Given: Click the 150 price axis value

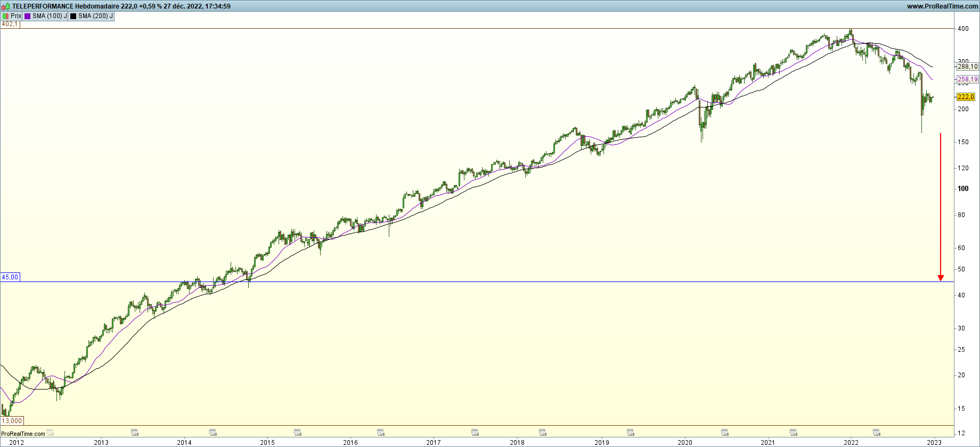Looking at the screenshot, I should (963, 142).
